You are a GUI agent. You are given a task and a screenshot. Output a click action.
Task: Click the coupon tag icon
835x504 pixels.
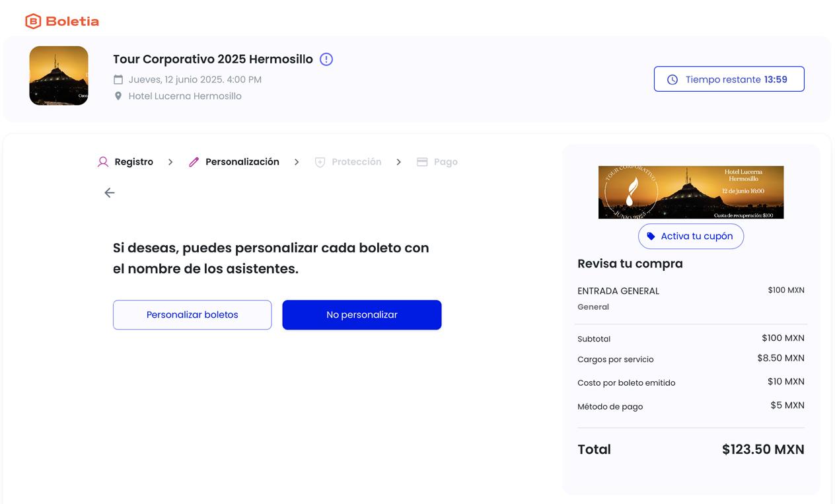[x=651, y=236]
